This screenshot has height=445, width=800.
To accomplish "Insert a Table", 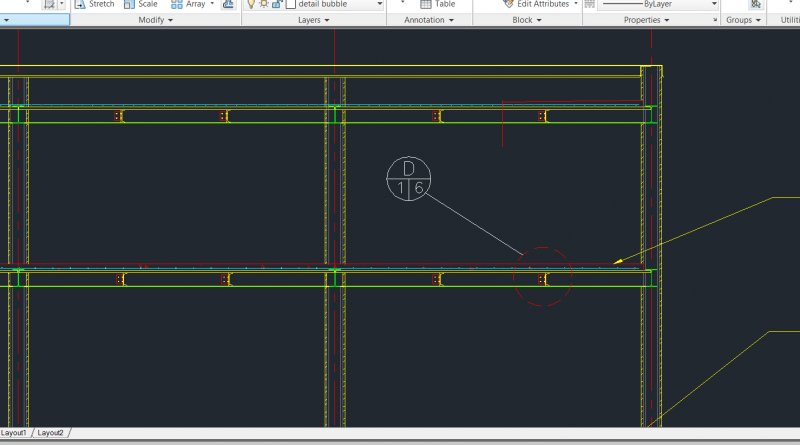I will [437, 4].
